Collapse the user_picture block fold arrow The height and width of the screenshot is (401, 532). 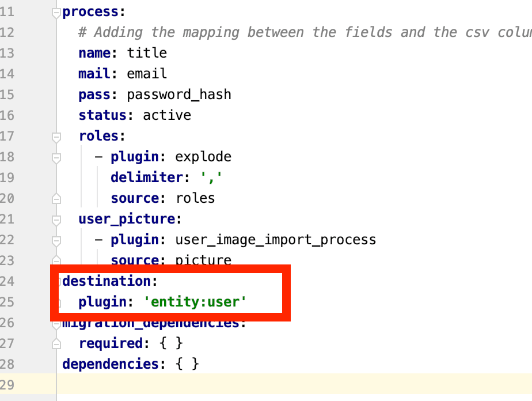pyautogui.click(x=56, y=219)
